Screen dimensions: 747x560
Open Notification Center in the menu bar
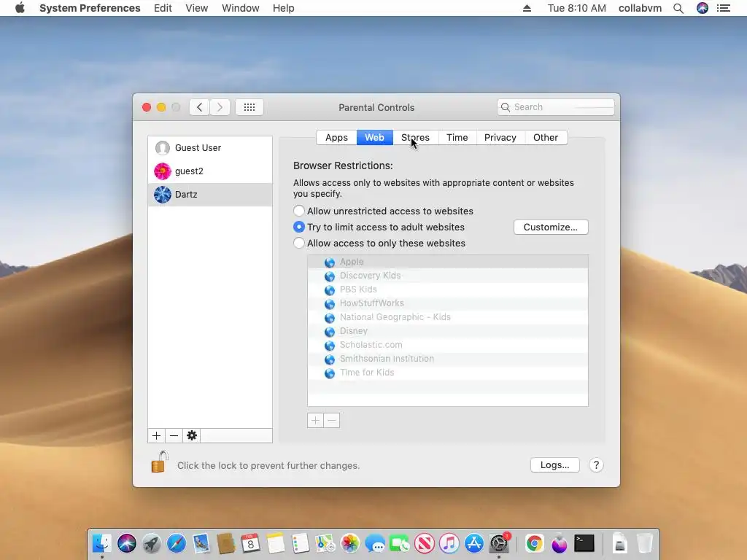tap(724, 8)
